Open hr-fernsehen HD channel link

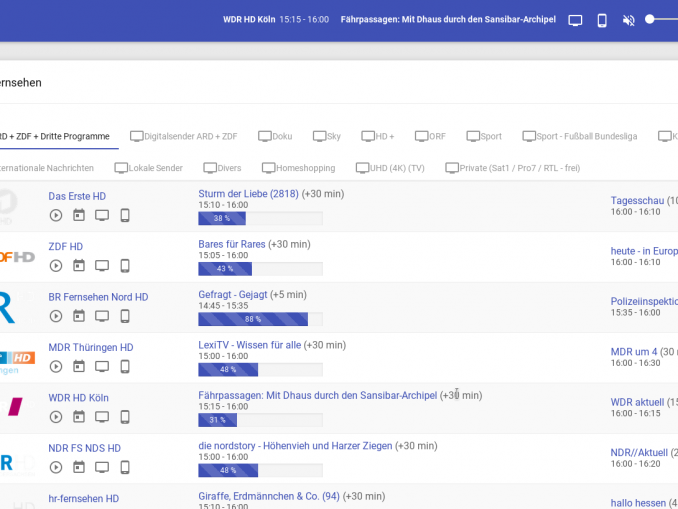click(83, 499)
